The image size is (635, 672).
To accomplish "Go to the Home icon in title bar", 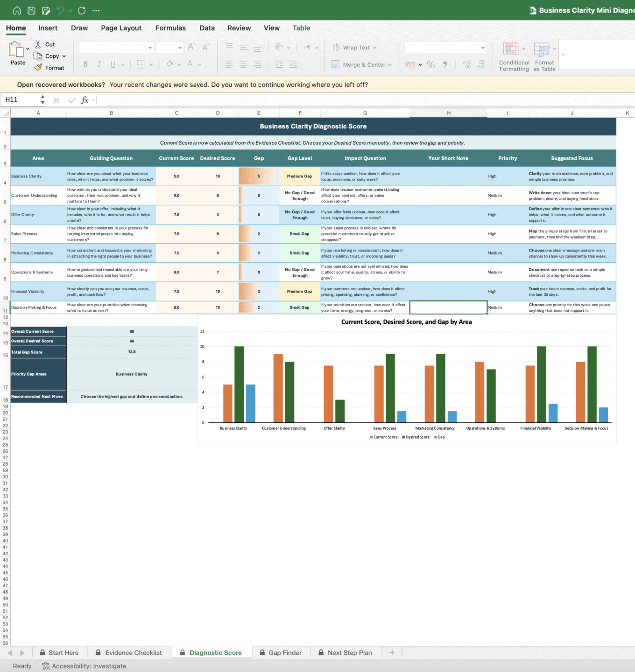I will [17, 10].
